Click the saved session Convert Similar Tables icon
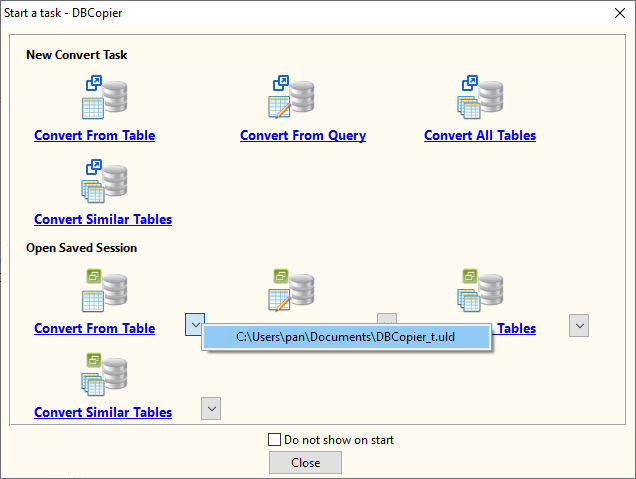This screenshot has height=479, width=636. click(x=104, y=374)
